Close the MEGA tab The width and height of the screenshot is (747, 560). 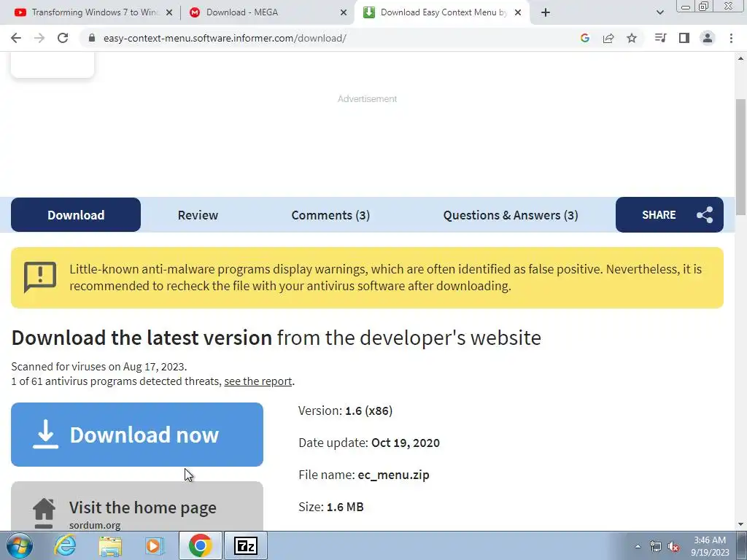(344, 13)
